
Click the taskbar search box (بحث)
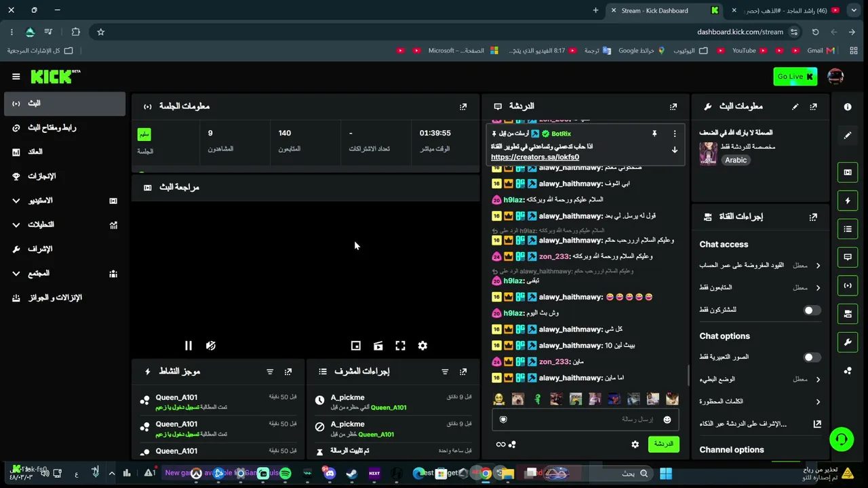point(620,473)
